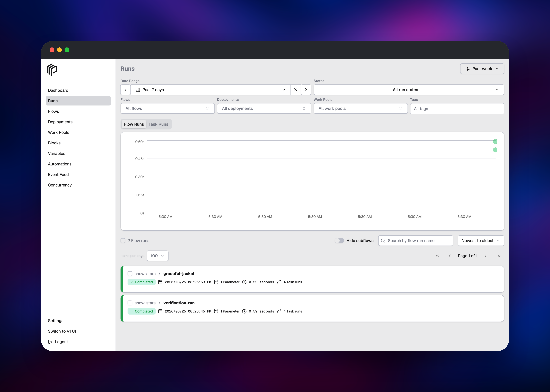Click parameter sliders icon in verification-run row
Viewport: 550px width, 392px height.
(216, 311)
